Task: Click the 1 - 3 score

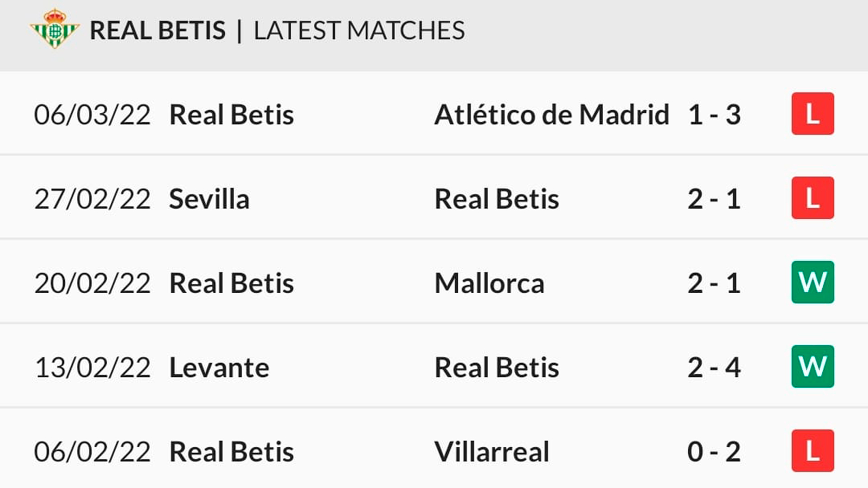Action: click(x=714, y=114)
